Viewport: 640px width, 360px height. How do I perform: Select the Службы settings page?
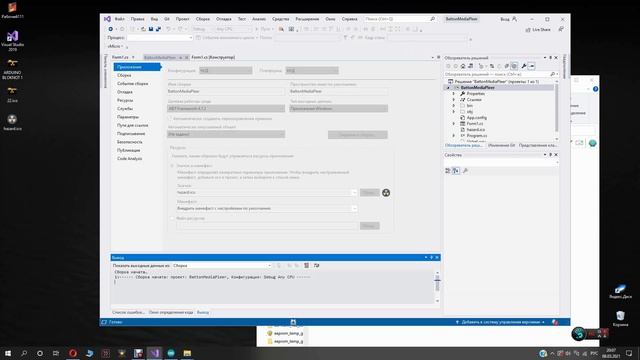[125, 109]
